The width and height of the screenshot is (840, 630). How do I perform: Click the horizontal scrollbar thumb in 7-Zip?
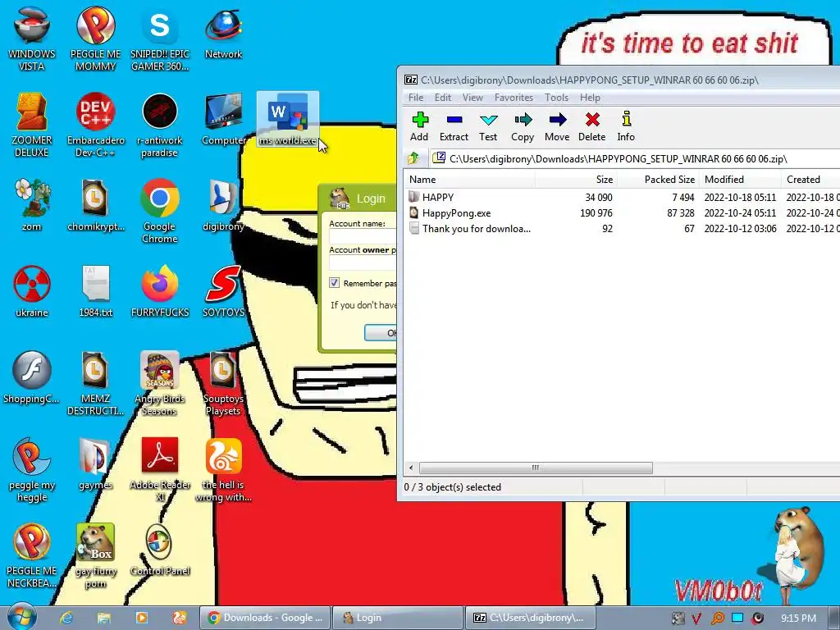pos(535,468)
